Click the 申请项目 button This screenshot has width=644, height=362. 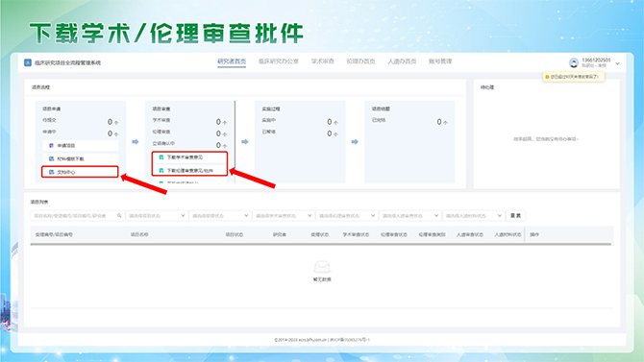81,146
